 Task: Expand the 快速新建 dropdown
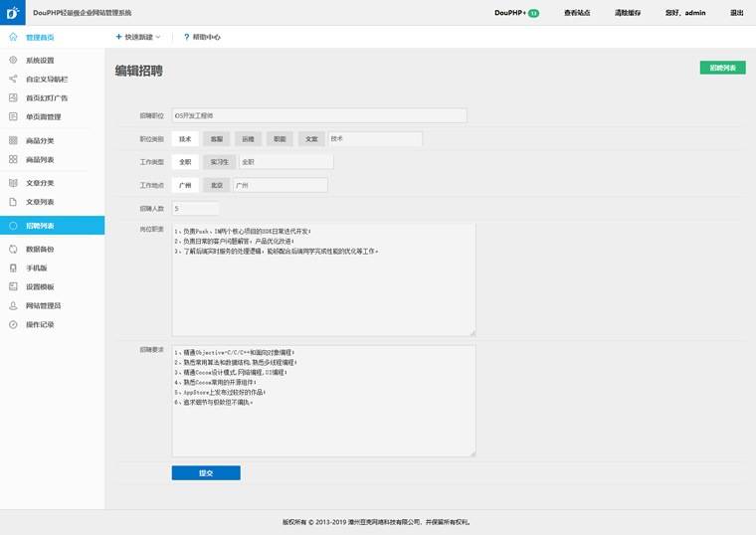click(x=138, y=37)
